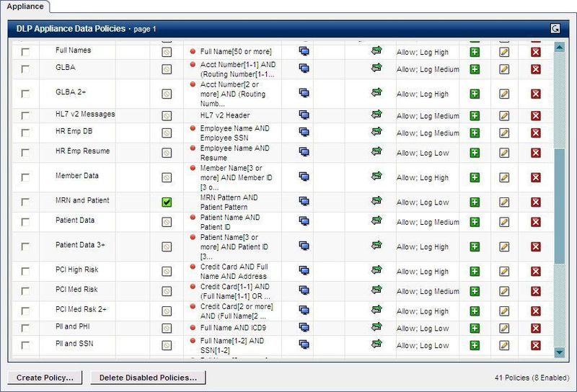Click green add icon for MRN and Patient

475,202
